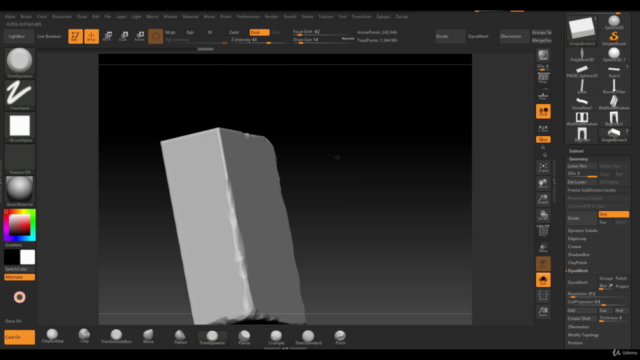Expand the ShadowBox subsection
640x360 pixels.
(x=578, y=255)
